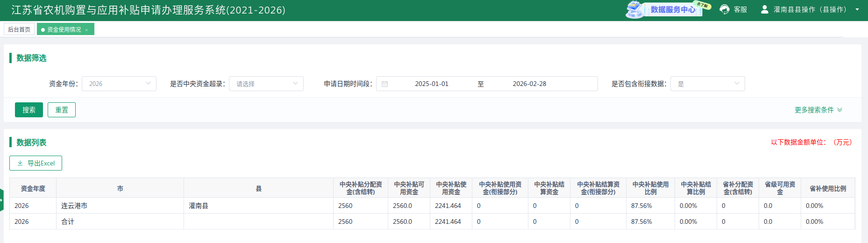This screenshot has height=243, width=868.
Task: Switch to the 后台首页 tab
Action: (19, 29)
